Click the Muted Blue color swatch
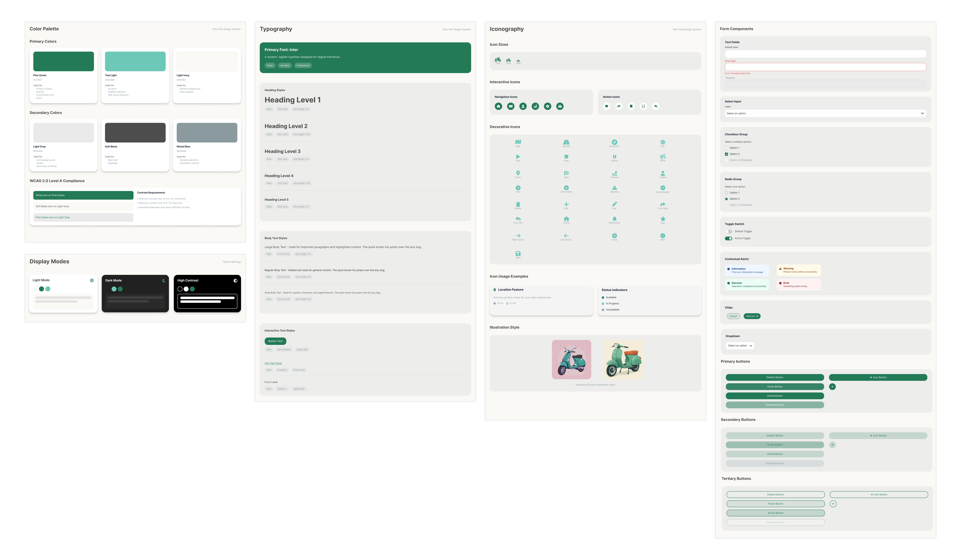 pyautogui.click(x=207, y=133)
